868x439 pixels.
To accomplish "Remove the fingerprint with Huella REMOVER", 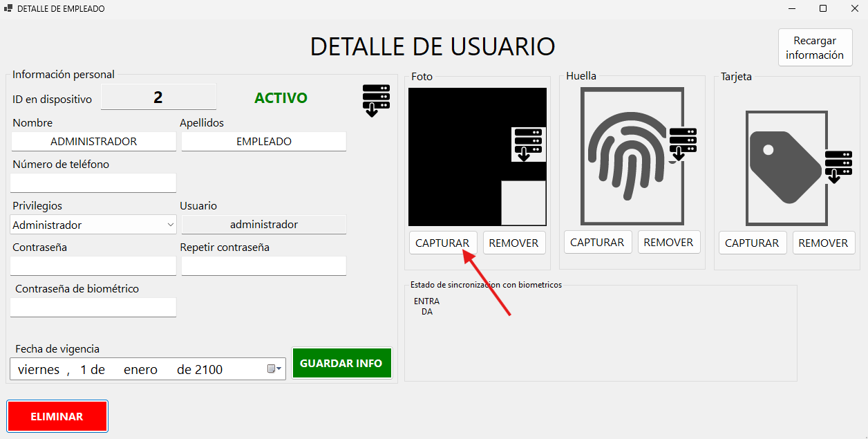I will tap(669, 243).
